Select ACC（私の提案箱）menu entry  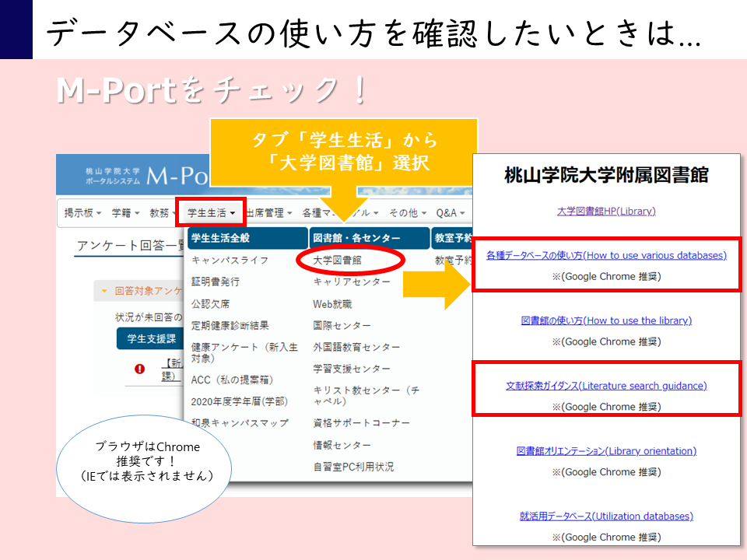tap(232, 380)
